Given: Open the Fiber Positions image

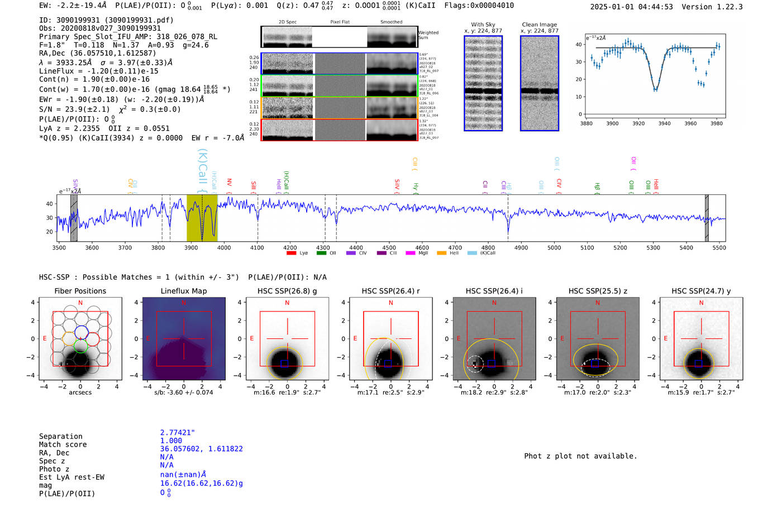Looking at the screenshot, I should point(80,339).
